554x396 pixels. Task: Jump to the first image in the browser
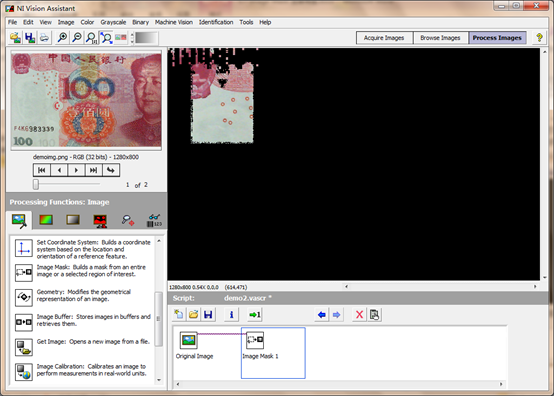42,170
